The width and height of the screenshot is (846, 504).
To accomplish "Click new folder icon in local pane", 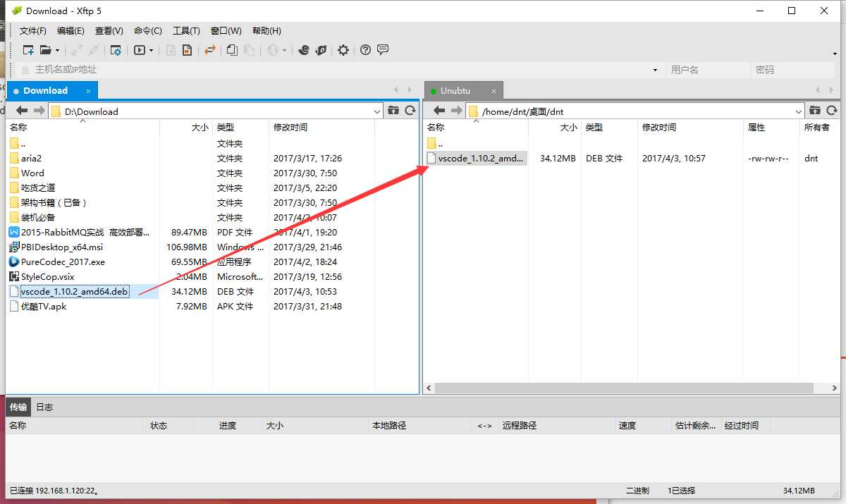I will click(393, 111).
